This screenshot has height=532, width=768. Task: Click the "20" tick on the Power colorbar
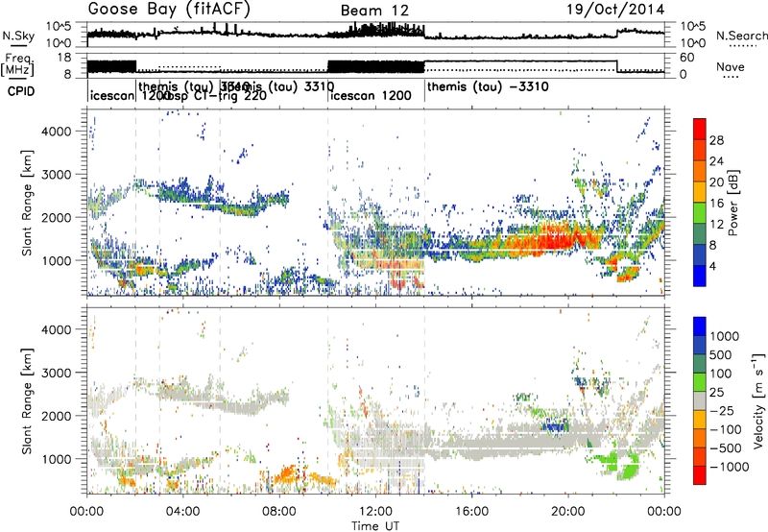716,182
